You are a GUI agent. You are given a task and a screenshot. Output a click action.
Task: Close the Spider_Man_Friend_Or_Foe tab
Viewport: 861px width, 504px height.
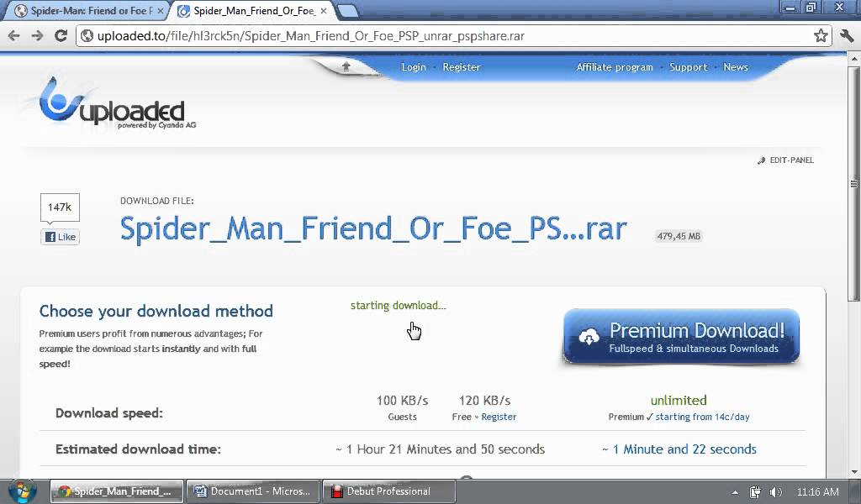coord(324,11)
